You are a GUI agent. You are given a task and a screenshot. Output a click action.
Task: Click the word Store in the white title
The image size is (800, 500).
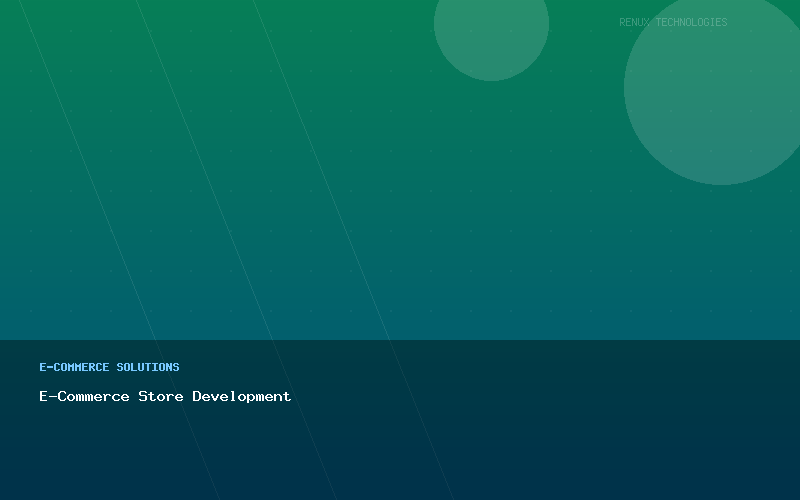pyautogui.click(x=161, y=397)
